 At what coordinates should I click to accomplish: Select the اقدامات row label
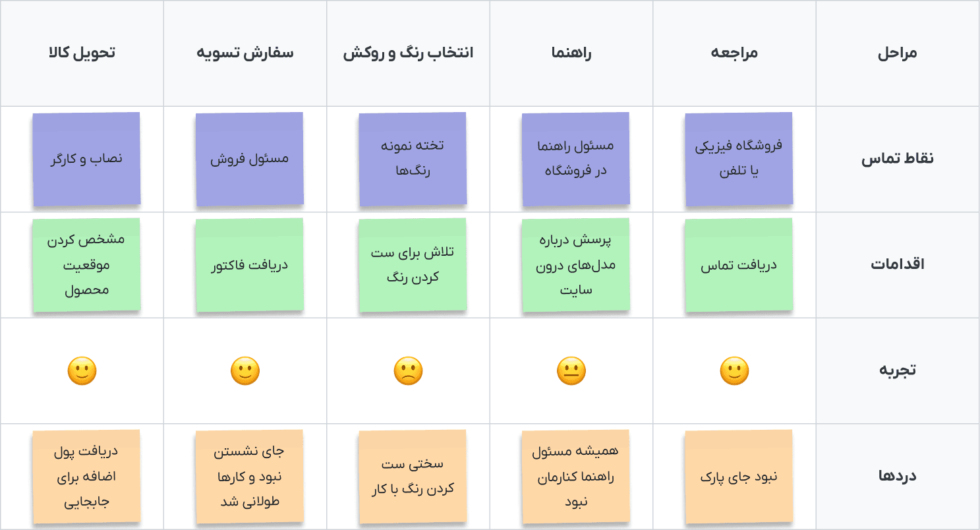(x=897, y=265)
